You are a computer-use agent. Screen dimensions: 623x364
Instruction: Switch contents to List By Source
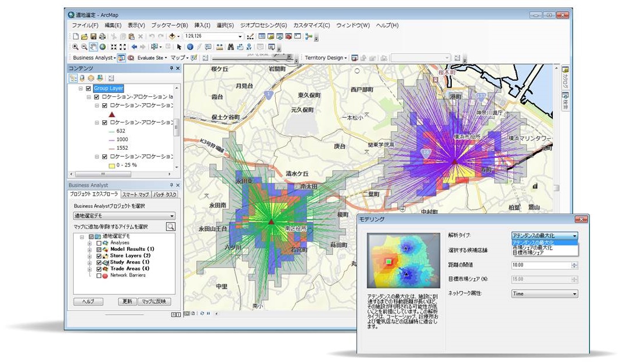coord(82,78)
